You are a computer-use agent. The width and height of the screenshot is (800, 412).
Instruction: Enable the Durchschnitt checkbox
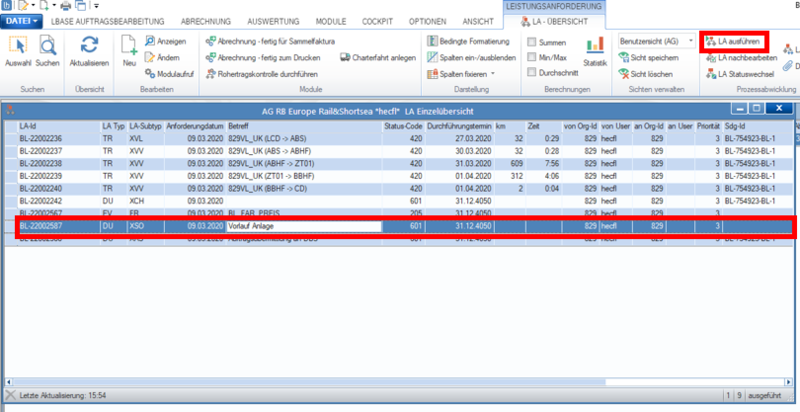coord(532,73)
